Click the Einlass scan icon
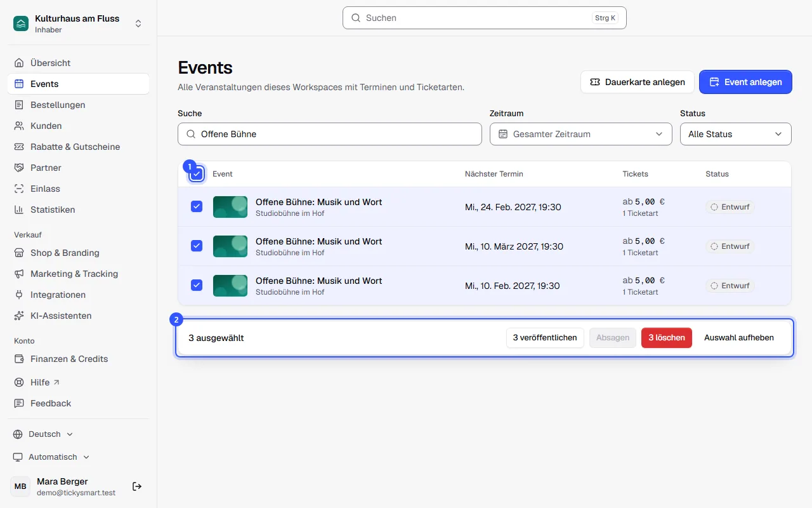This screenshot has width=812, height=508. [19, 189]
